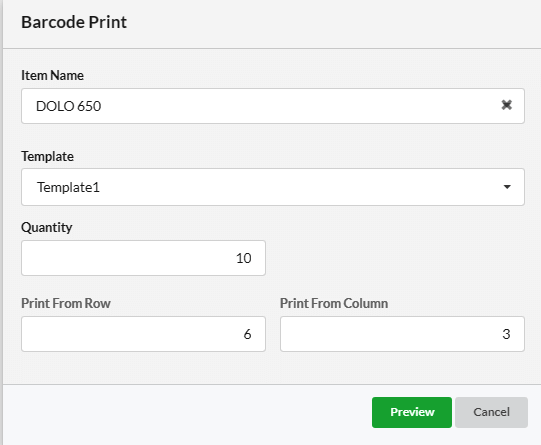541x445 pixels.
Task: Select the value 10 in Quantity
Action: tap(244, 258)
